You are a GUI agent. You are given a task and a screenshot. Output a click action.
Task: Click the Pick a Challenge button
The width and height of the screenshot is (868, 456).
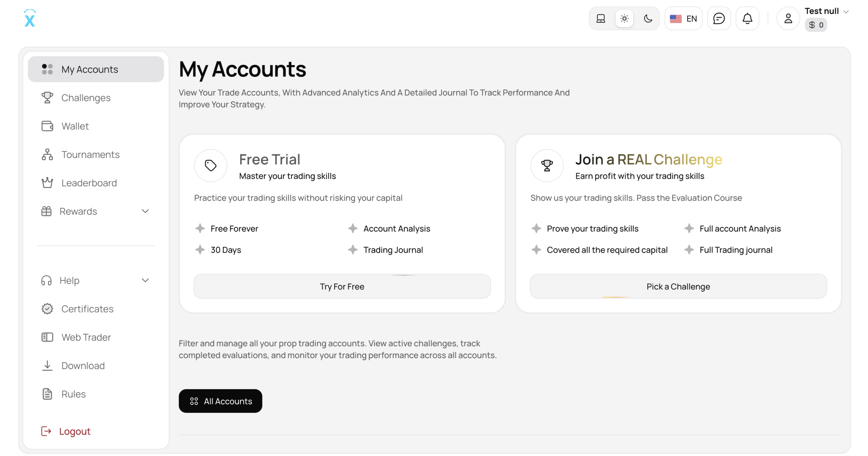pyautogui.click(x=678, y=287)
